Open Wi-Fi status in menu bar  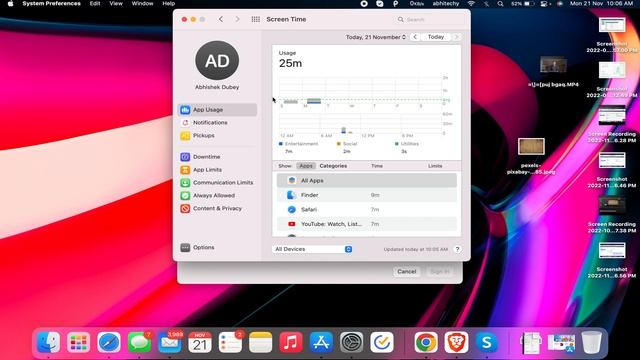pyautogui.click(x=471, y=4)
